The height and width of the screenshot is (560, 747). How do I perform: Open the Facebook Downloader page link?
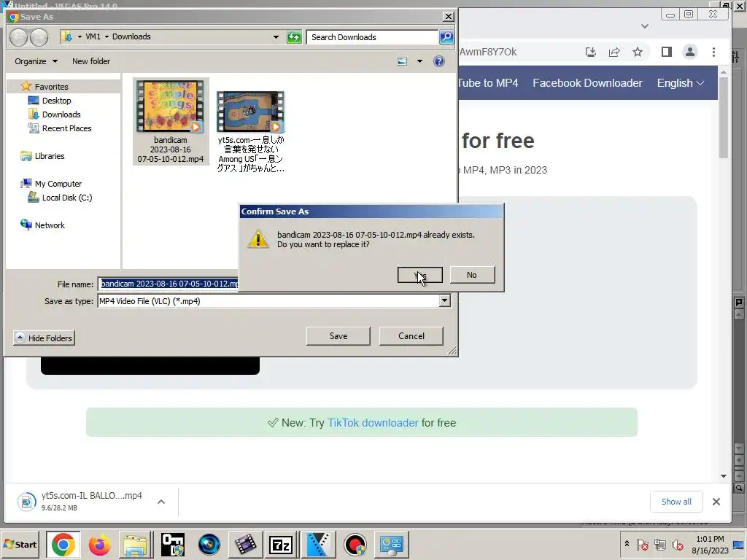coord(587,83)
